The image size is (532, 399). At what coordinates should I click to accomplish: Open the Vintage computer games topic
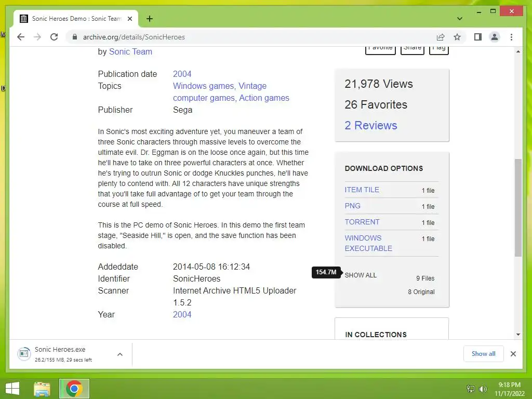[x=231, y=92]
